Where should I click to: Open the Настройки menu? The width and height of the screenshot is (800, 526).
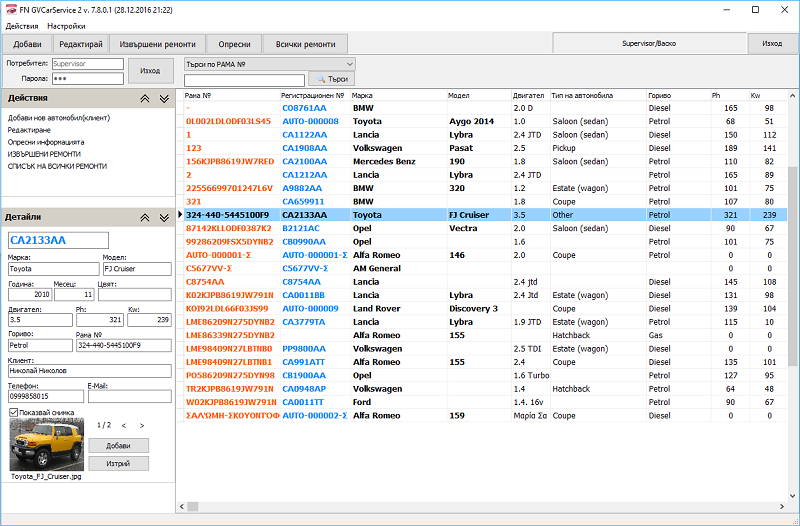[66, 25]
